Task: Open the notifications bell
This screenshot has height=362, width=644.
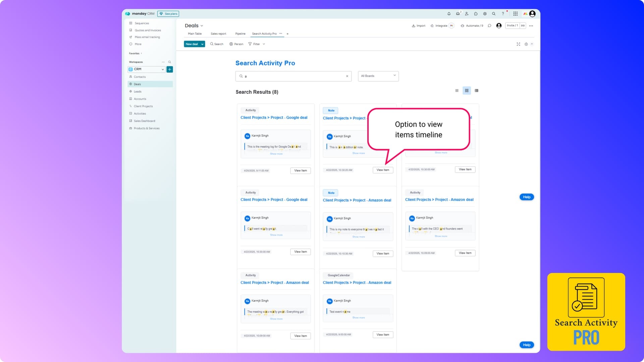Action: (x=449, y=14)
